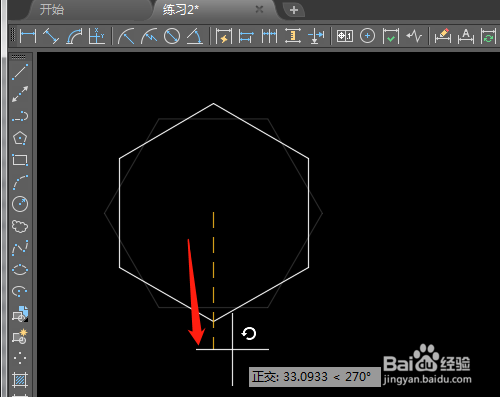500x397 pixels.
Task: Select the Continue dimension tool
Action: (269, 36)
